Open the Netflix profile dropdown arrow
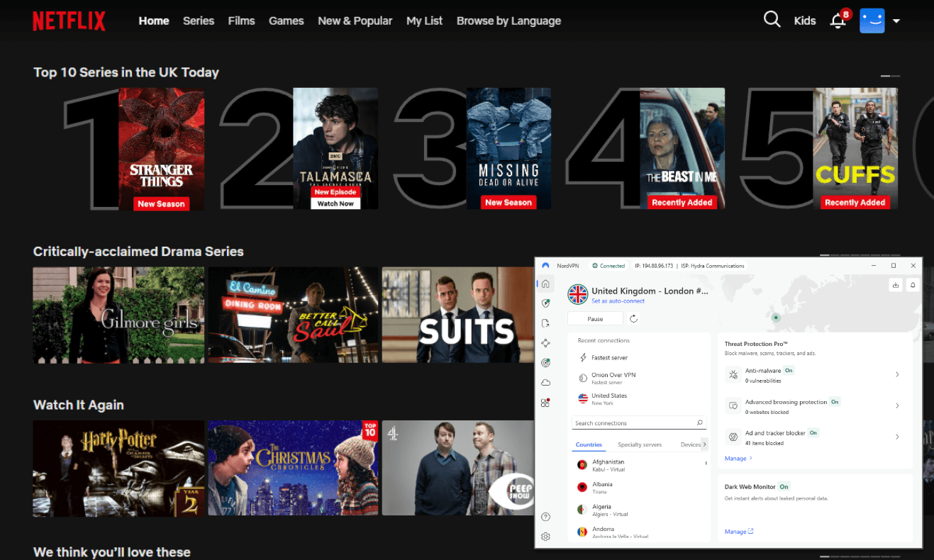This screenshot has width=934, height=560. coord(895,21)
